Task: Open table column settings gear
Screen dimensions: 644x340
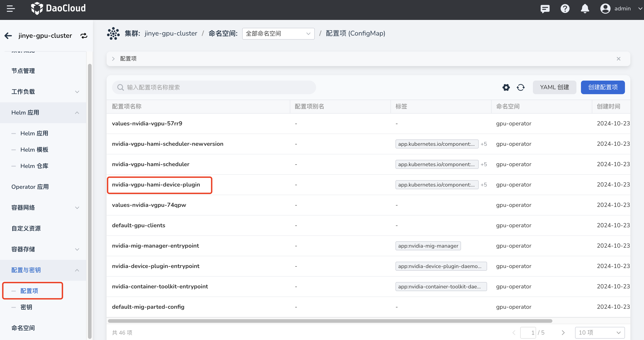Action: point(506,87)
